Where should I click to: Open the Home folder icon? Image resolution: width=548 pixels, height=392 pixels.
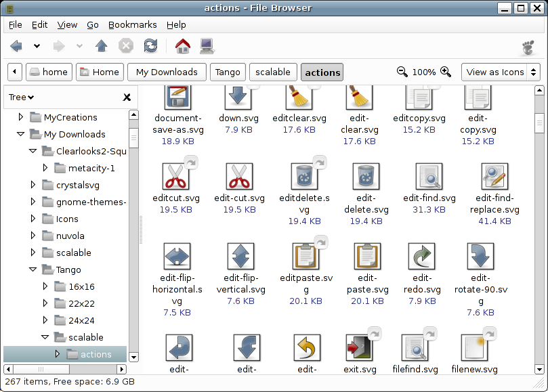tap(183, 46)
